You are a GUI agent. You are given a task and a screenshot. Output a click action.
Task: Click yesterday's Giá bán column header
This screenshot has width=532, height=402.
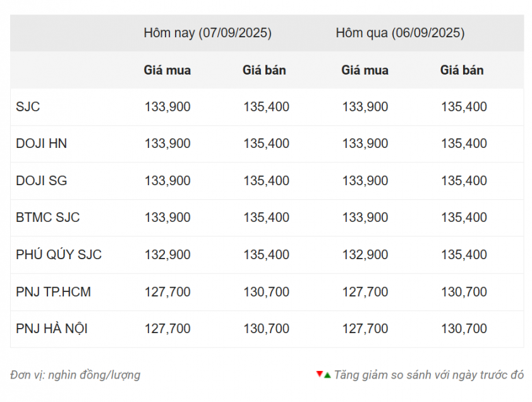coord(462,70)
